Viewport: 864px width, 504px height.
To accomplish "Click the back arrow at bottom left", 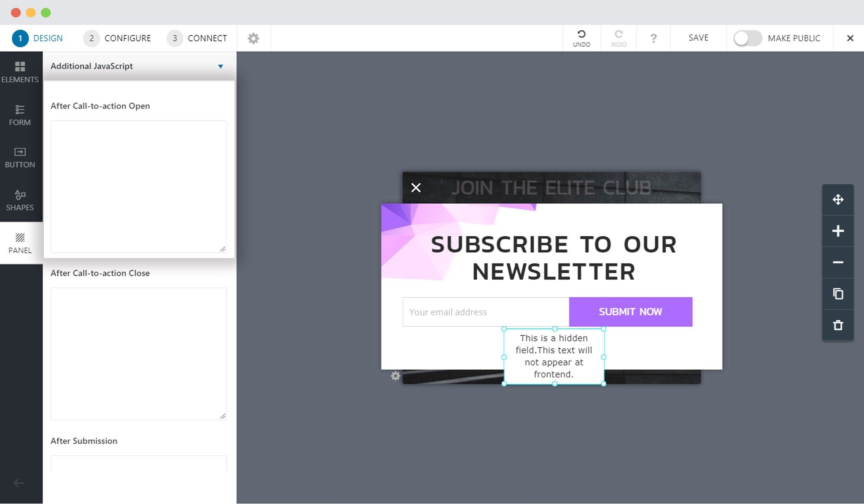I will coord(19,482).
